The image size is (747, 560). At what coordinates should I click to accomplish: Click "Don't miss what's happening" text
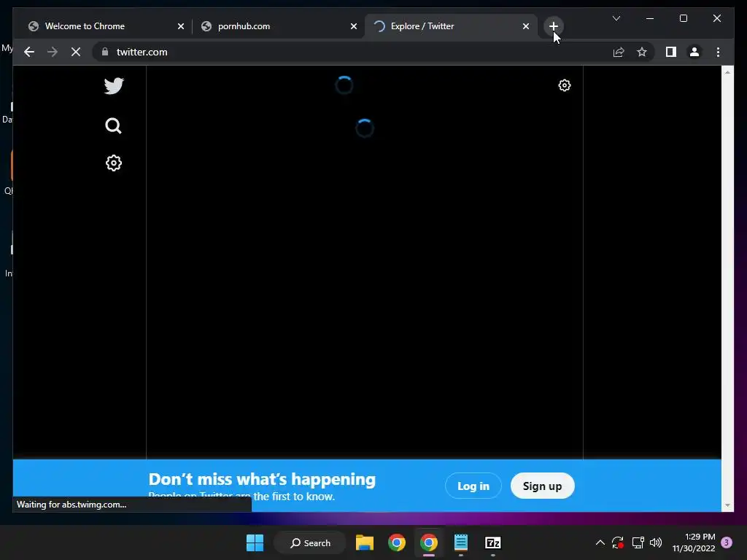pos(262,479)
